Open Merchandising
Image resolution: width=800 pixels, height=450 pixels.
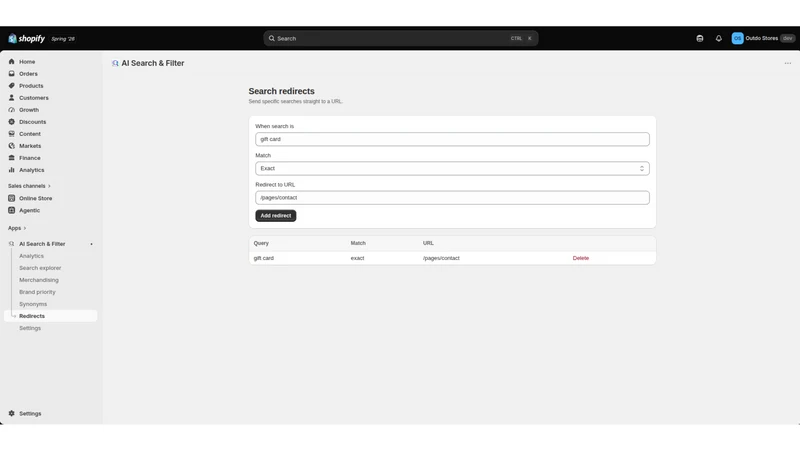pyautogui.click(x=39, y=280)
